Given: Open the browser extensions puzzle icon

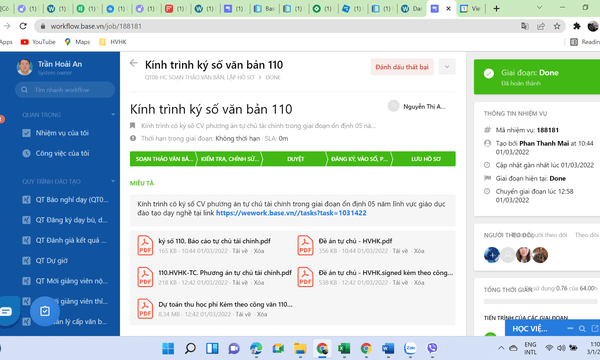Looking at the screenshot, I should coord(576,26).
